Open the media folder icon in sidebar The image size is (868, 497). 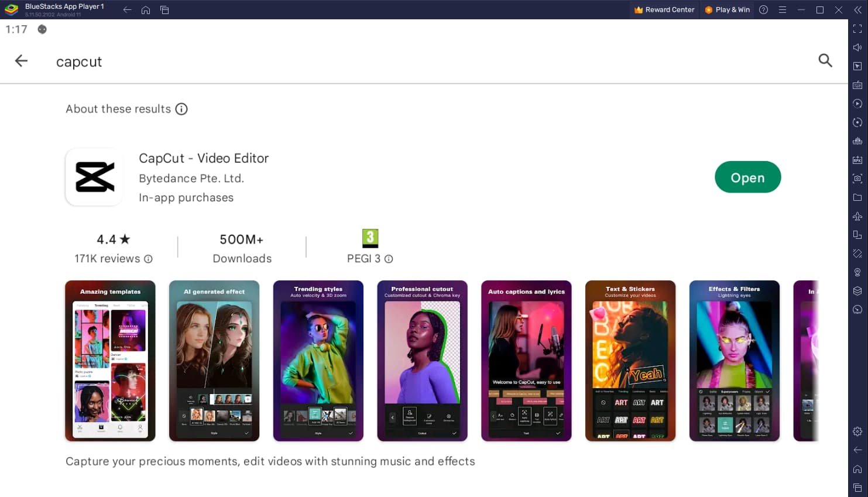click(x=857, y=197)
